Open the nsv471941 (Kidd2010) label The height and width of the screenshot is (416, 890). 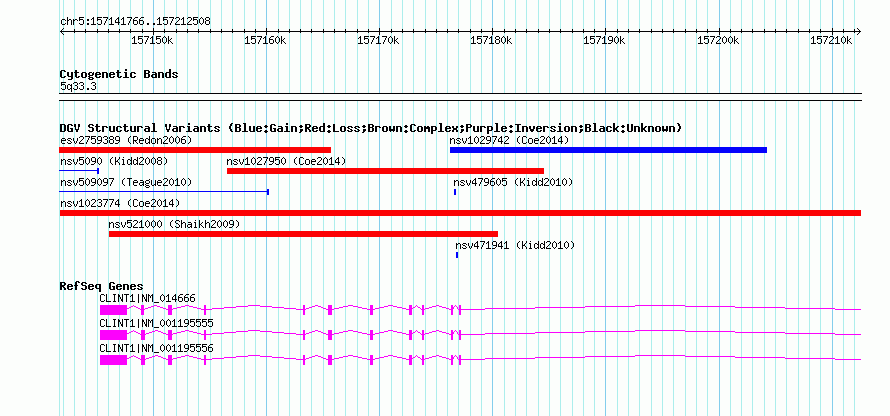tap(515, 245)
